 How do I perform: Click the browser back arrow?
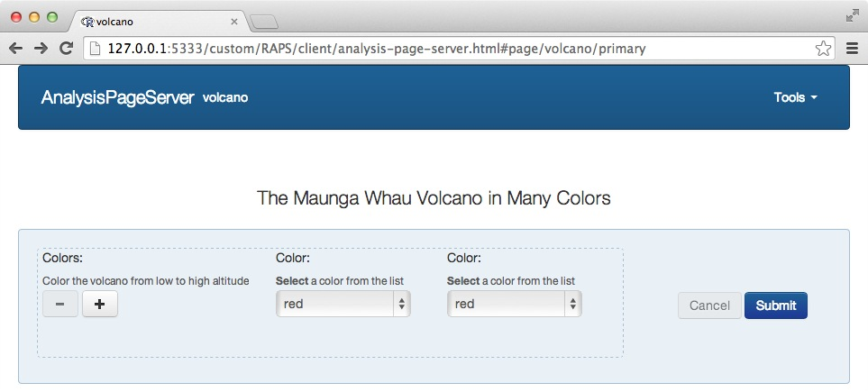[15, 49]
